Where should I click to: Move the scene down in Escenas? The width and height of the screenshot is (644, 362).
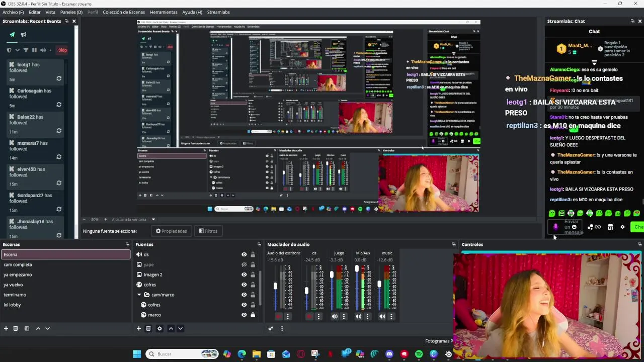pyautogui.click(x=47, y=328)
